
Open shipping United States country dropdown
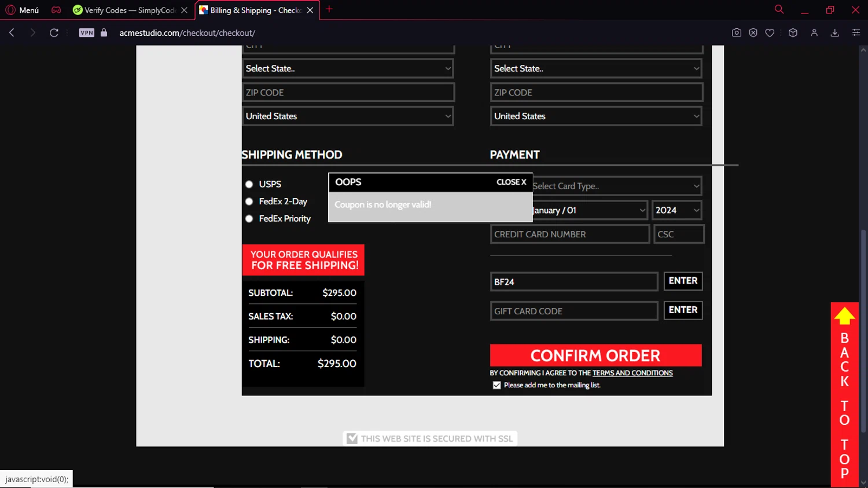[596, 116]
